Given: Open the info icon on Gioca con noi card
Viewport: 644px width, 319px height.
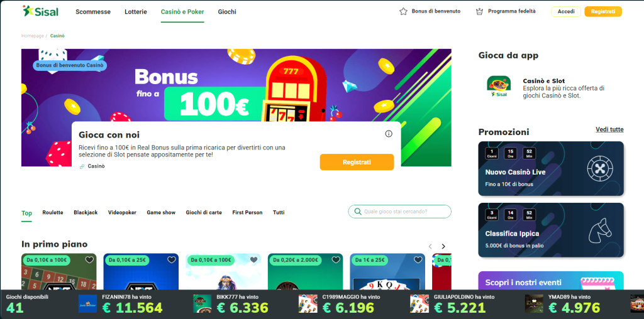Looking at the screenshot, I should pyautogui.click(x=389, y=134).
